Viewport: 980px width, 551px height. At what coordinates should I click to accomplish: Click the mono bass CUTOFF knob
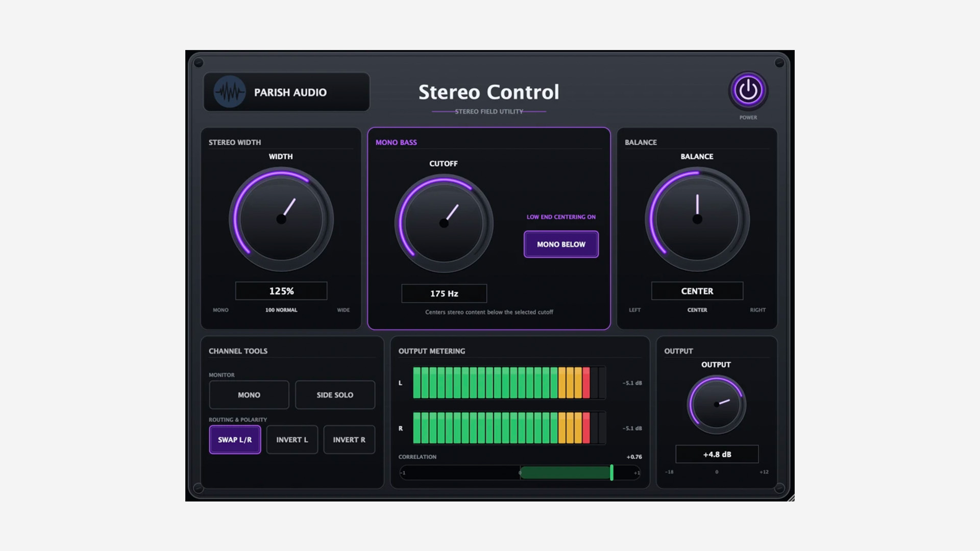point(444,223)
